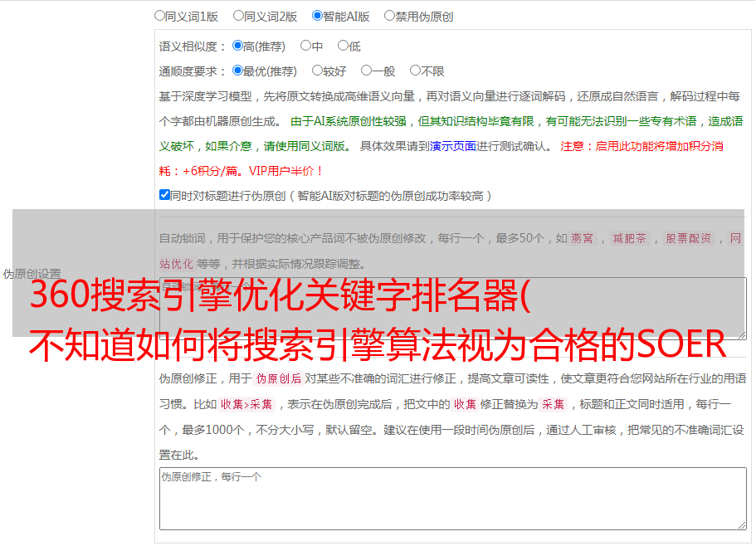Set 语义相似度 to 低
The width and height of the screenshot is (756, 546).
[x=343, y=46]
